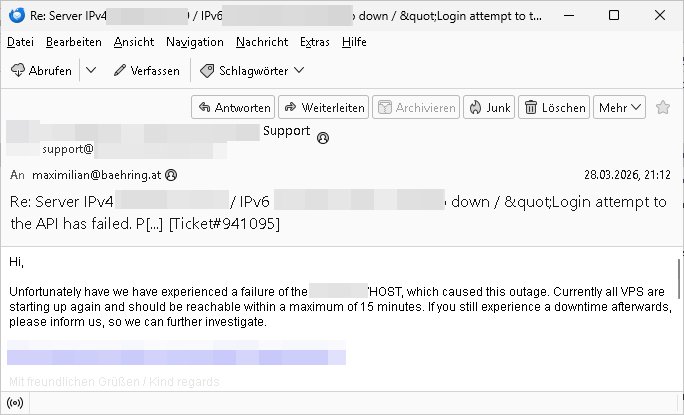
Task: Click the Abrufen get messages button
Action: click(41, 71)
